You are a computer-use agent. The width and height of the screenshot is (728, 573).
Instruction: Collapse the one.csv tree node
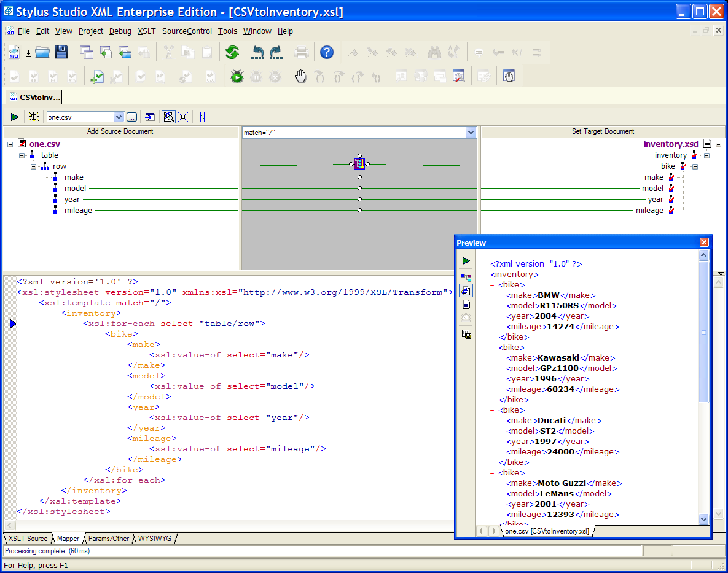(x=10, y=144)
